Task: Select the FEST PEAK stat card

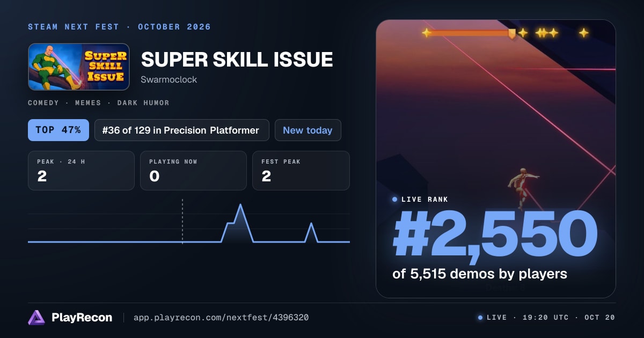Action: coord(301,171)
